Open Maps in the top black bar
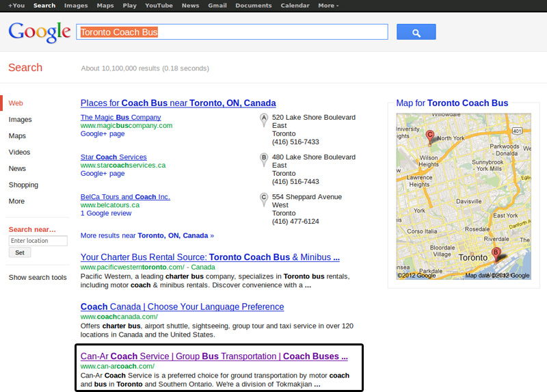547x392 pixels. [105, 5]
